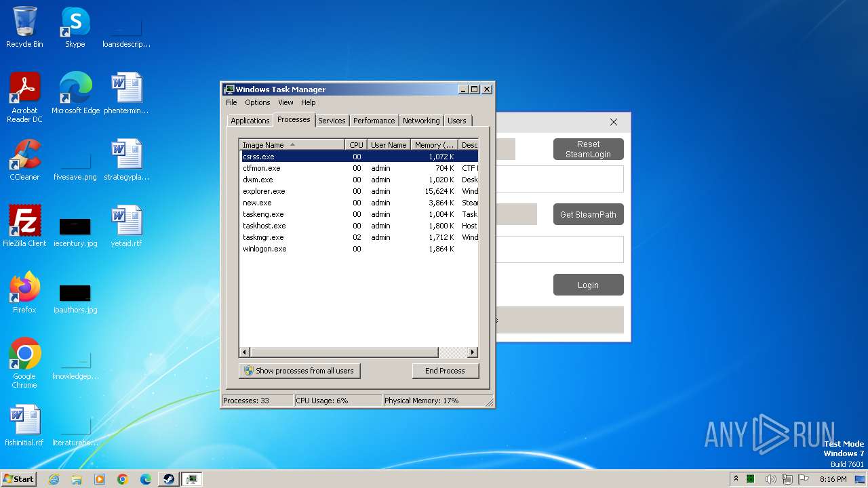The width and height of the screenshot is (868, 488).
Task: Open the Start menu
Action: (x=18, y=479)
